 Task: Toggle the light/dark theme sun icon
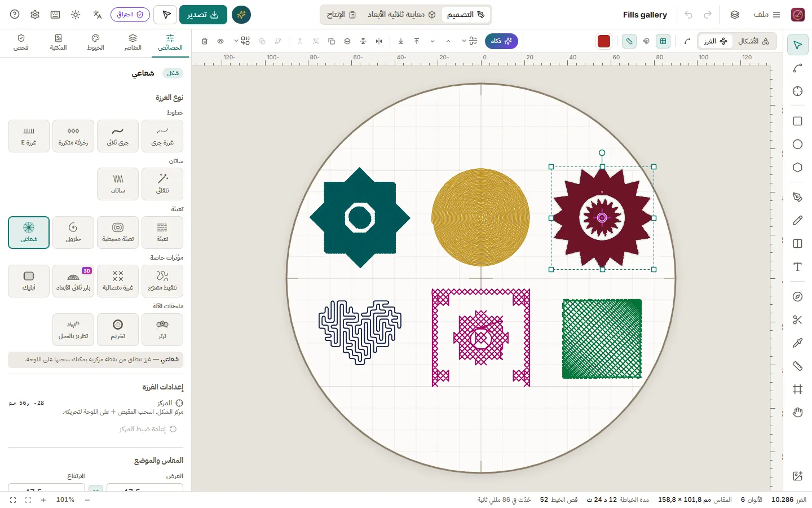pyautogui.click(x=76, y=15)
